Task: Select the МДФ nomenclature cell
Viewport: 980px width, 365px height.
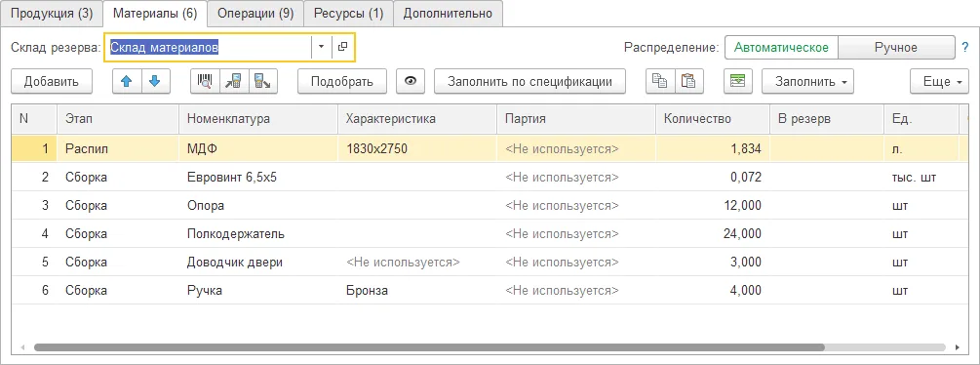Action: coord(258,148)
